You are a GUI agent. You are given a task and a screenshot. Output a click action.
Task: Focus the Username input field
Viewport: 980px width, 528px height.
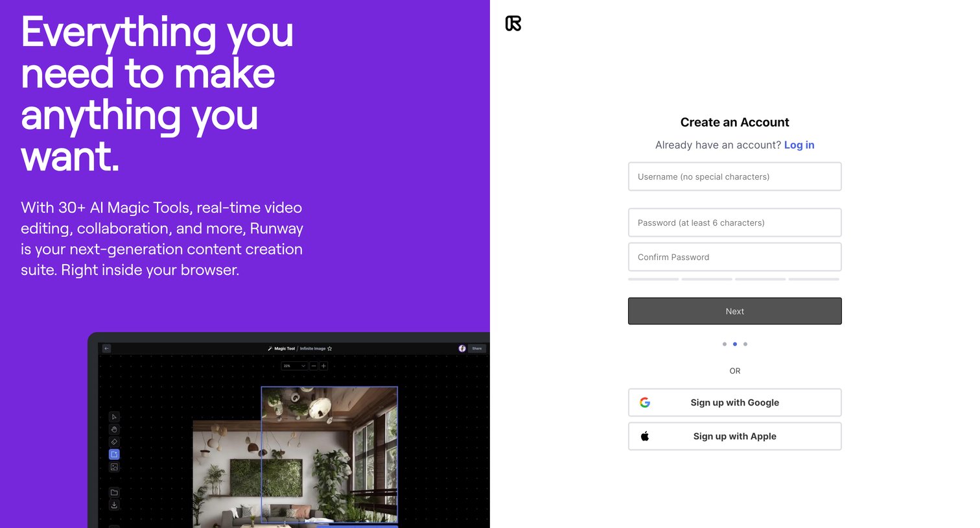(735, 176)
